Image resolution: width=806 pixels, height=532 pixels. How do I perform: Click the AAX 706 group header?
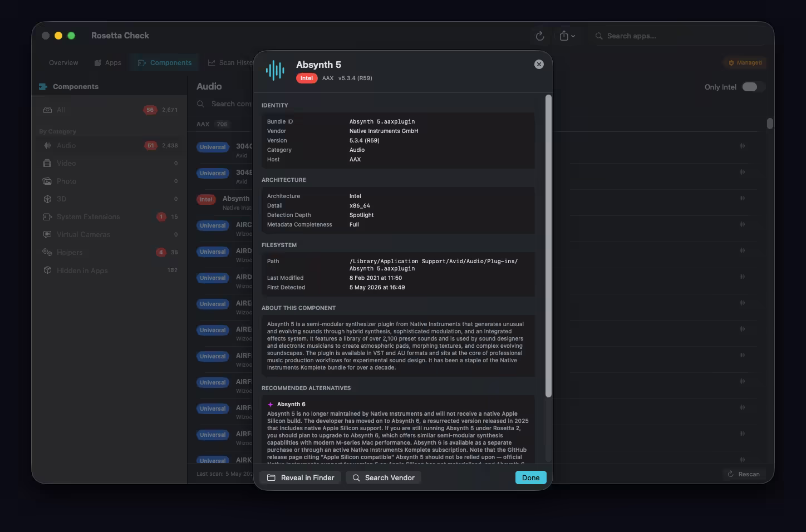coord(213,124)
